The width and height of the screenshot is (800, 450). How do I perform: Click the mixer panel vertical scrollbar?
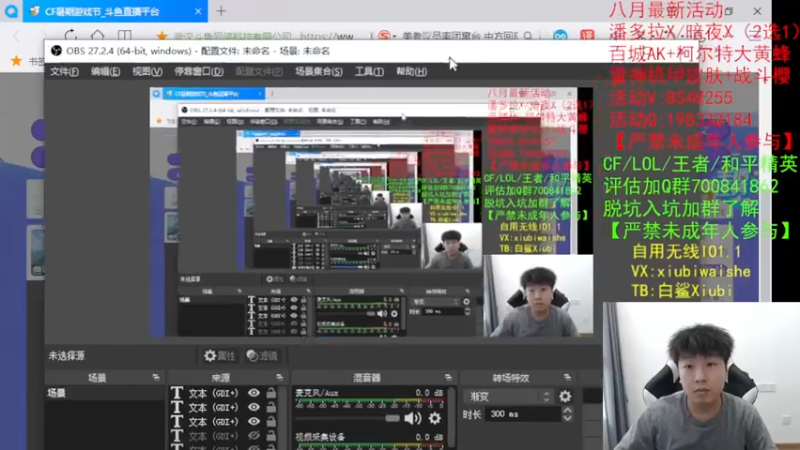click(451, 417)
